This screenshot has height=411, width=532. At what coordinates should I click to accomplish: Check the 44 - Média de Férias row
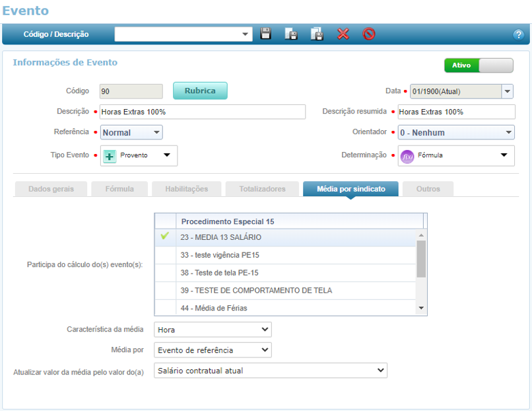(x=165, y=308)
